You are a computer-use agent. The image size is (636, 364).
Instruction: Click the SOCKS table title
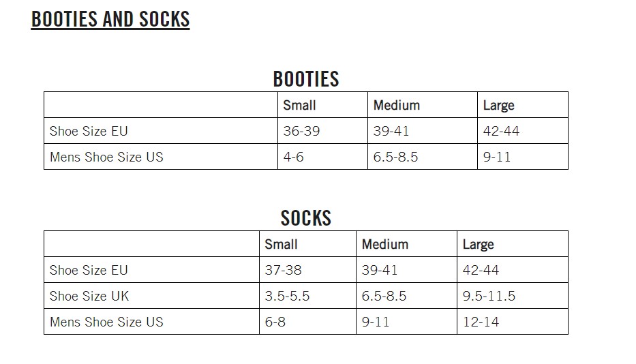pyautogui.click(x=305, y=218)
